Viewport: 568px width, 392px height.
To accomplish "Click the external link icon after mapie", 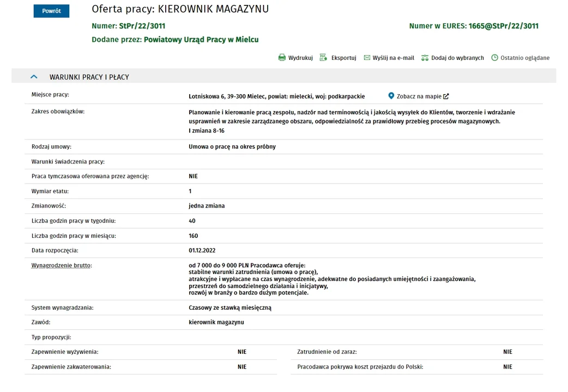I will coord(446,96).
